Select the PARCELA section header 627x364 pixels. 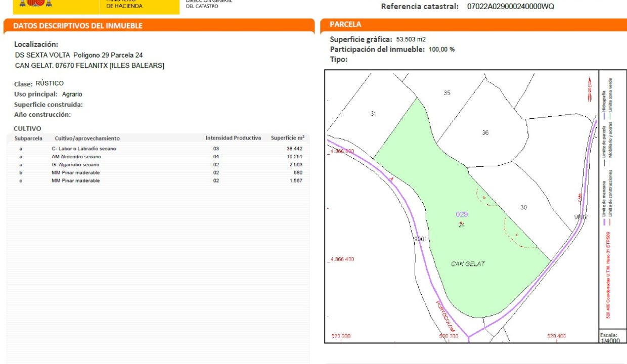(345, 24)
